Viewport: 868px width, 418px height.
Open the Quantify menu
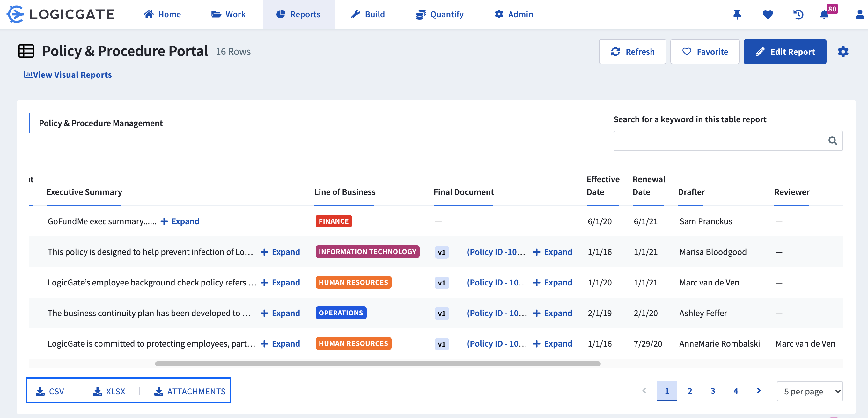439,14
